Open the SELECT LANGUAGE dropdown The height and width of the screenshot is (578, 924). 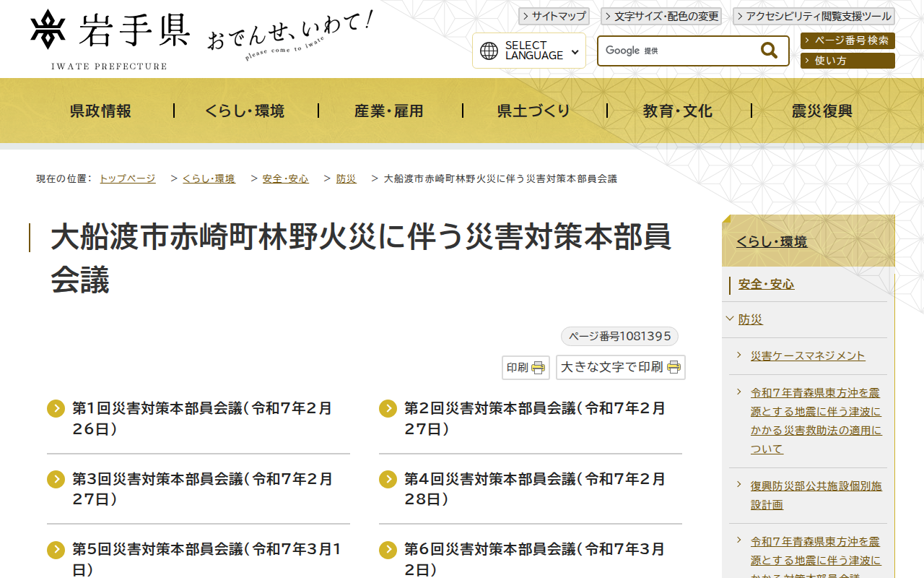[529, 51]
